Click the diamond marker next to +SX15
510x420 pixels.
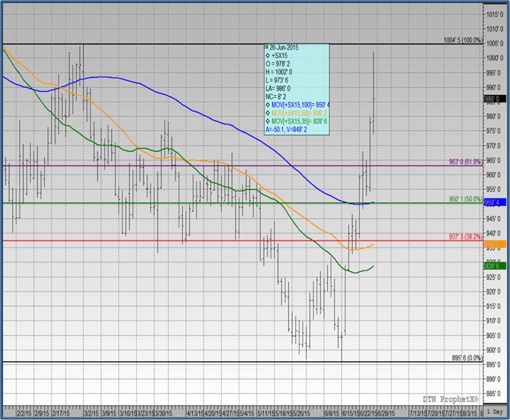[268, 56]
